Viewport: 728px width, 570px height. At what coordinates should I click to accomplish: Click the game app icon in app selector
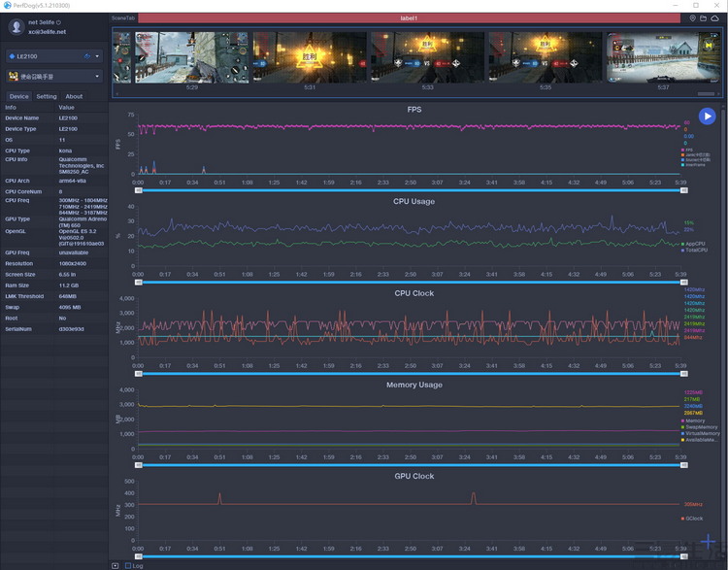pos(14,76)
